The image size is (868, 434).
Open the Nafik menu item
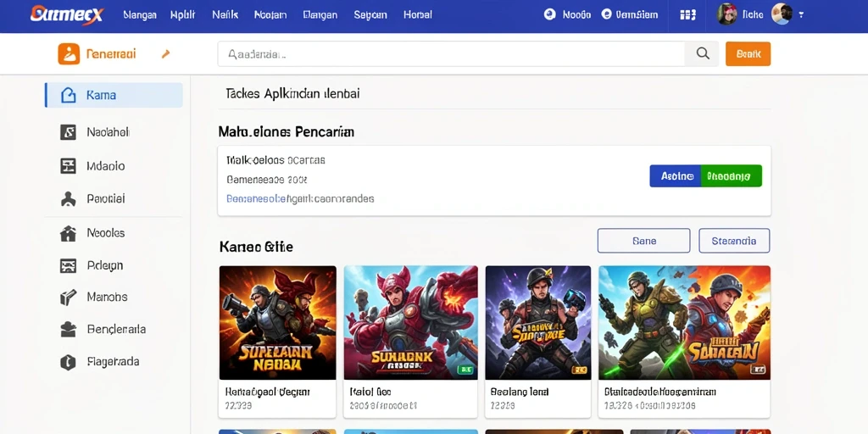225,15
